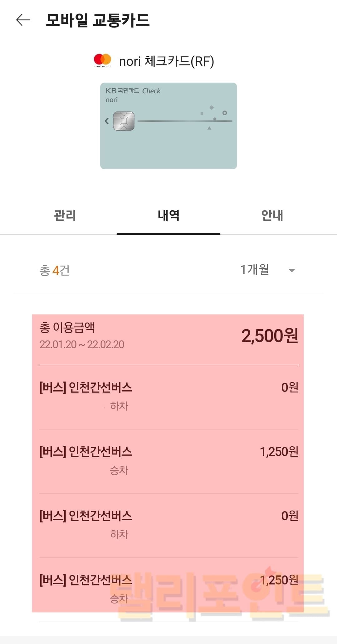
Task: Go back using the left arrow icon
Action: [23, 20]
